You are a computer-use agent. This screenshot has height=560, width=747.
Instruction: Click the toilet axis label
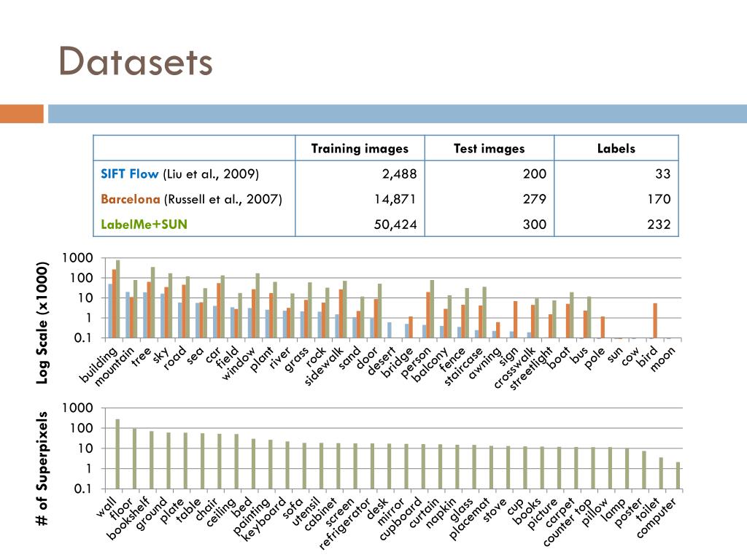(648, 510)
